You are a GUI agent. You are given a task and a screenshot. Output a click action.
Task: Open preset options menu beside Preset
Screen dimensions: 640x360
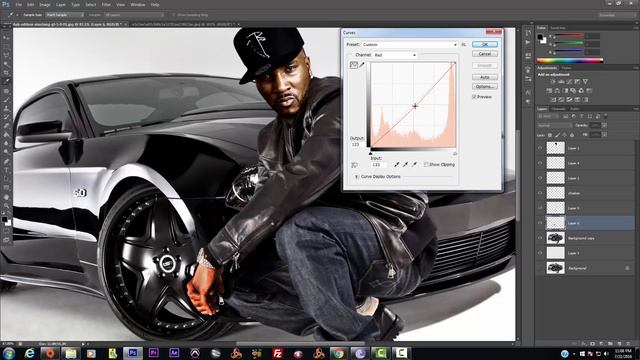464,44
